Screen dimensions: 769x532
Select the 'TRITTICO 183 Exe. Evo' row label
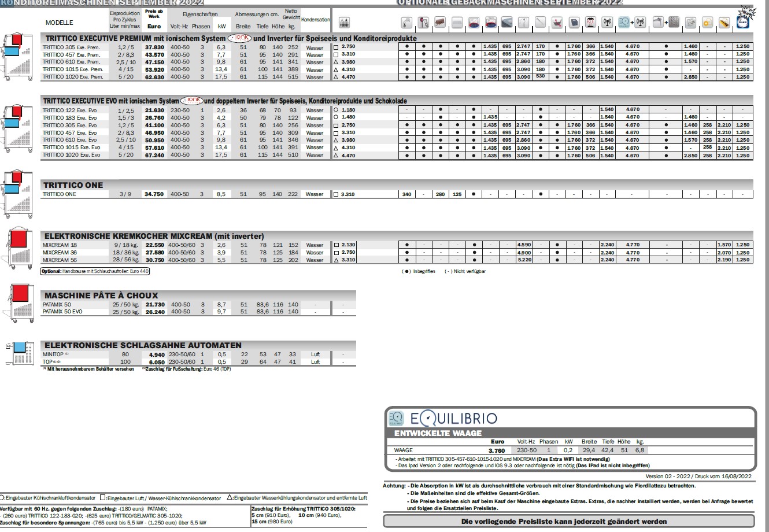coord(69,117)
